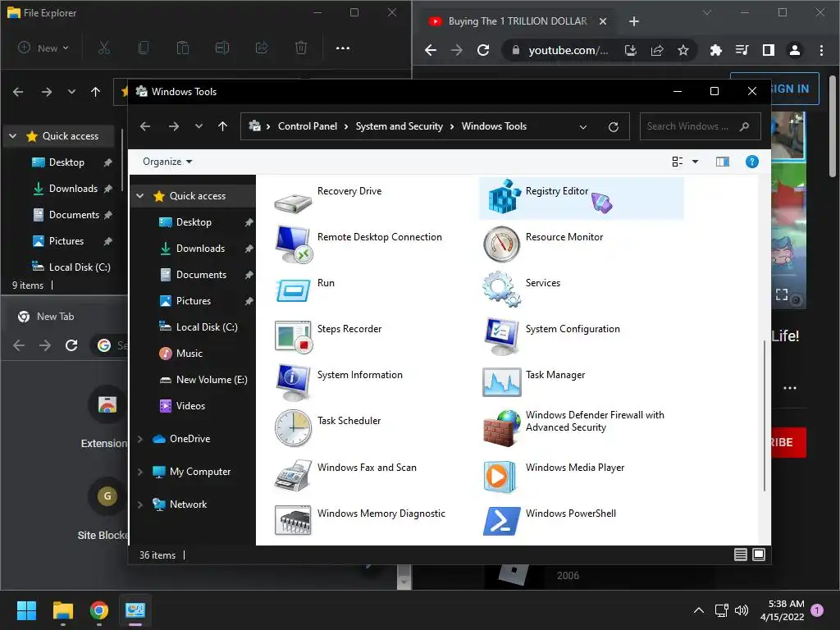The height and width of the screenshot is (630, 840).
Task: Open the view options dropdown arrow
Action: tap(695, 162)
